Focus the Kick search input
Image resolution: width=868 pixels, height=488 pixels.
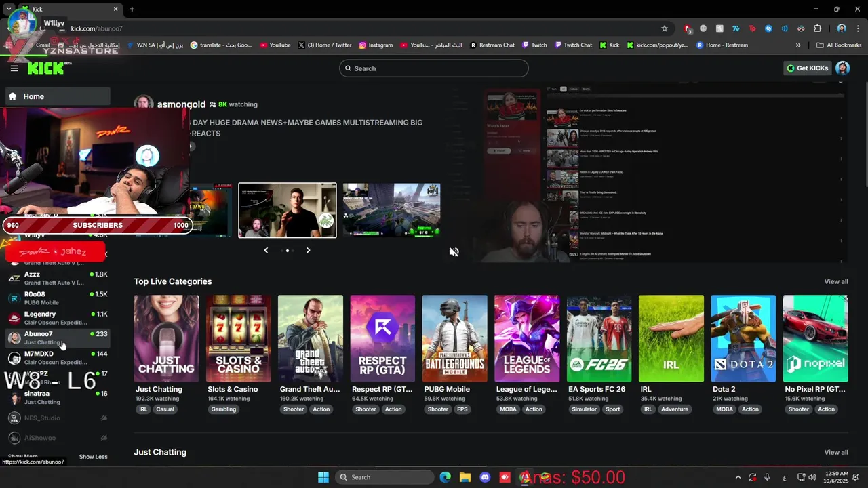tap(434, 68)
